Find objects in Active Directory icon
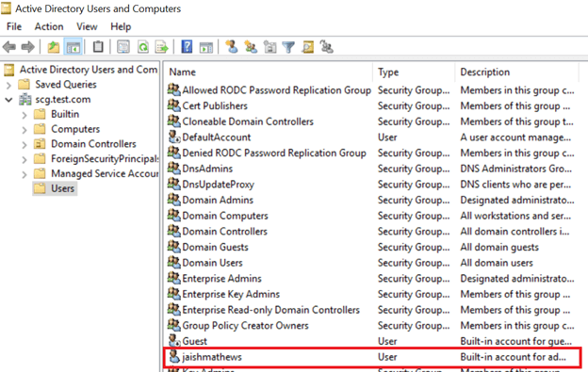This screenshot has width=588, height=372. (308, 47)
